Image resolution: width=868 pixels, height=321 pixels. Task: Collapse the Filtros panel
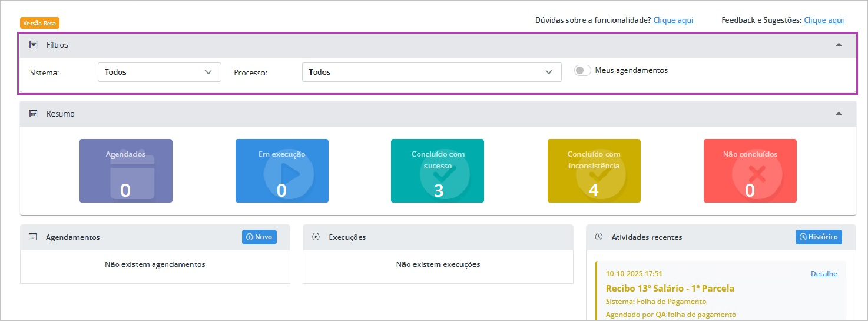(839, 45)
